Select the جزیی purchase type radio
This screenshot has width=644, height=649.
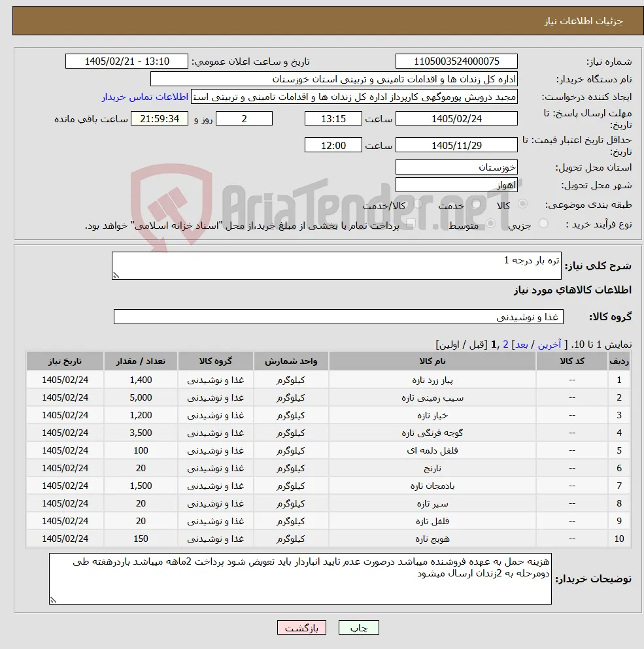click(543, 224)
